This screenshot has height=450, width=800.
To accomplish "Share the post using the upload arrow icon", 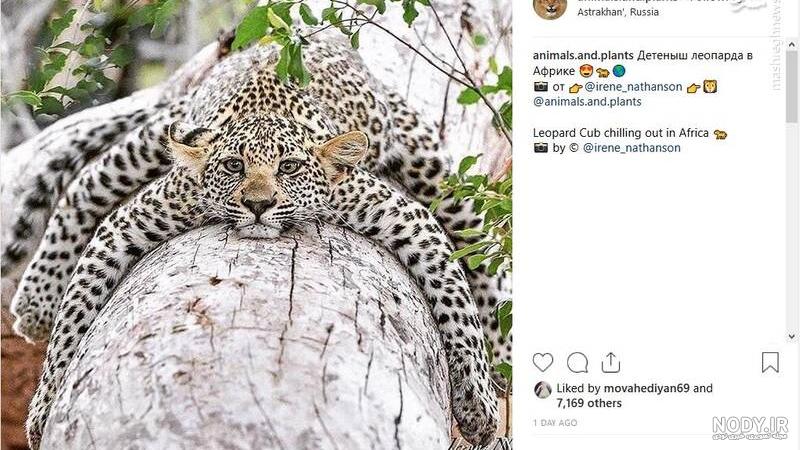I will point(611,363).
